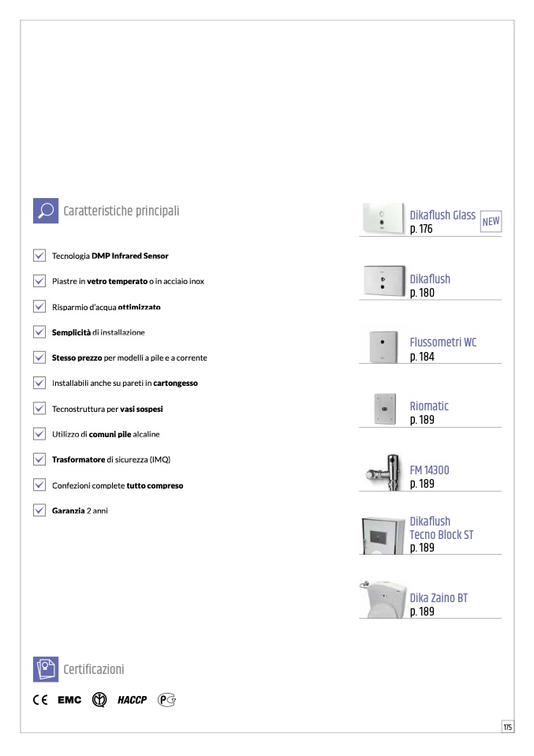Click the page number 175 box
Screen dimensions: 534x756
(x=507, y=727)
